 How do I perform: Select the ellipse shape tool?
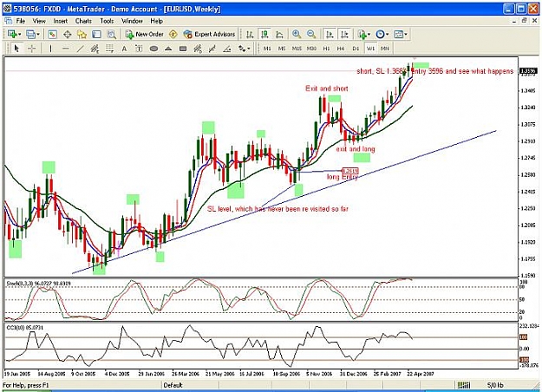pyautogui.click(x=153, y=49)
